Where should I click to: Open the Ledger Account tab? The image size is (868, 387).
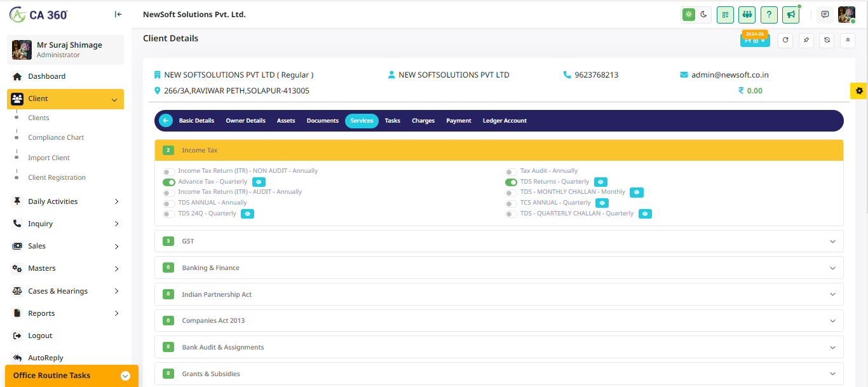tap(505, 121)
